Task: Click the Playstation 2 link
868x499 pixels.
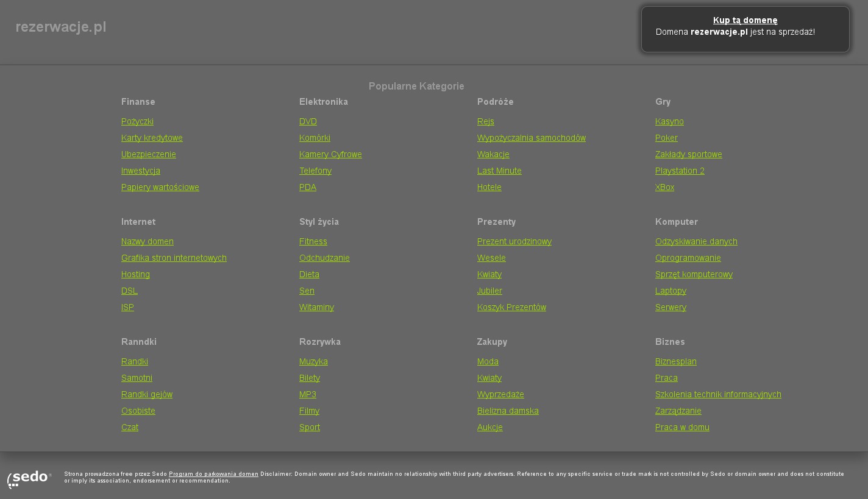Action: [680, 171]
